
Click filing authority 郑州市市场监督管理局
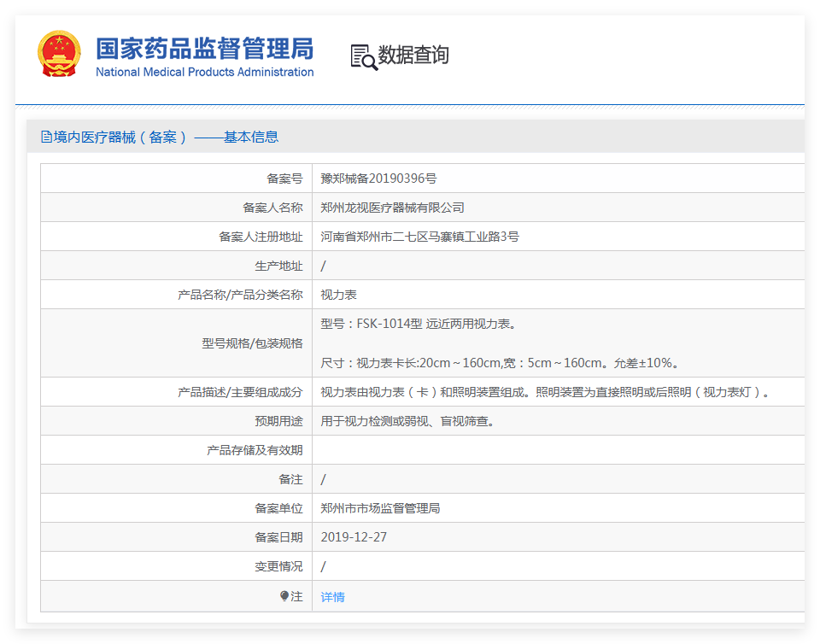pyautogui.click(x=380, y=508)
